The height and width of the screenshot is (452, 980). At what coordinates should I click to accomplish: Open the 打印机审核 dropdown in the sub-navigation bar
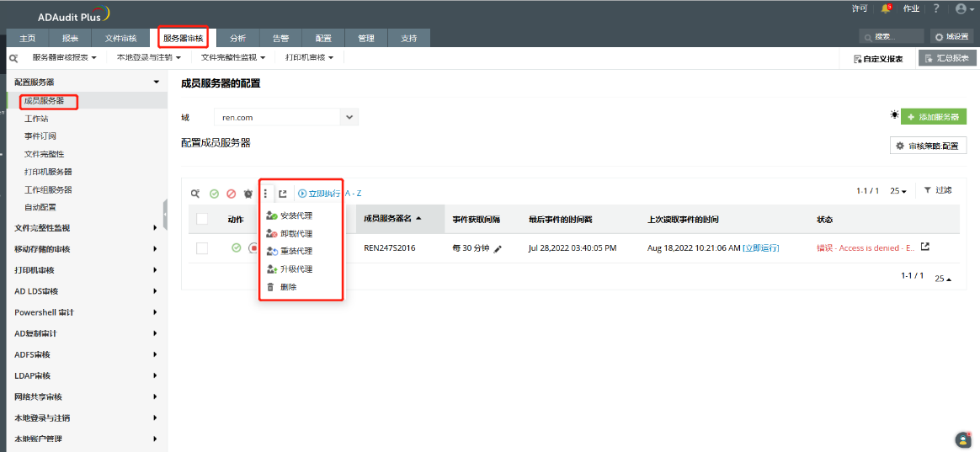[x=309, y=57]
